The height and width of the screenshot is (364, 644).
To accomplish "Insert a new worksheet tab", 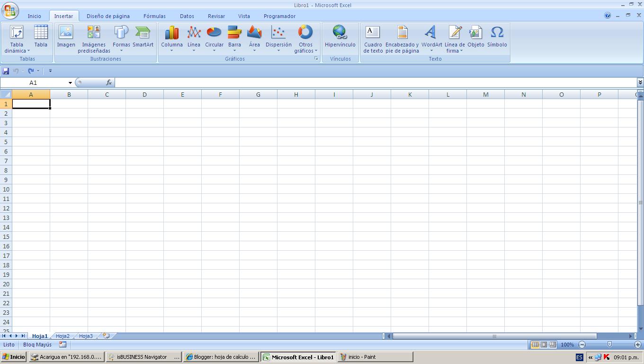I will 106,336.
